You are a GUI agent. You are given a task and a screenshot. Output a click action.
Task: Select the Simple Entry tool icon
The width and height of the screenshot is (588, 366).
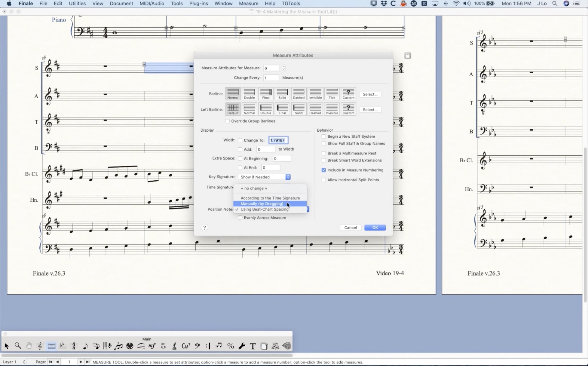pos(84,346)
